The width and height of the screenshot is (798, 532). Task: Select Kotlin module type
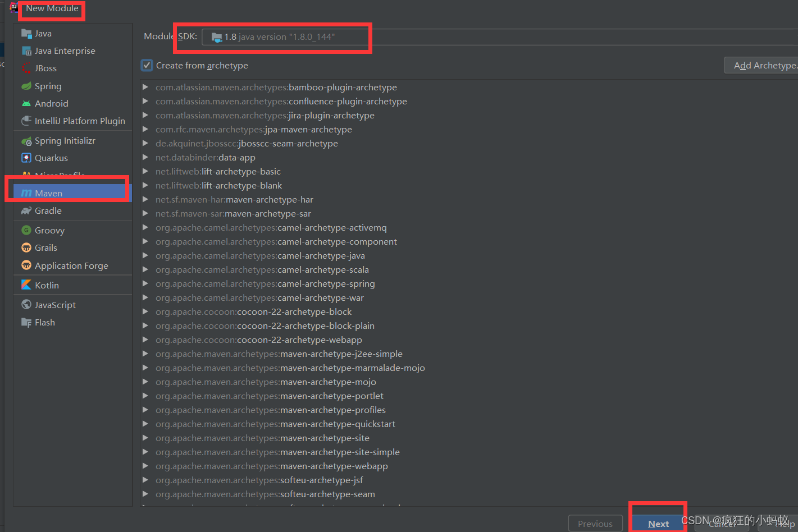coord(72,286)
